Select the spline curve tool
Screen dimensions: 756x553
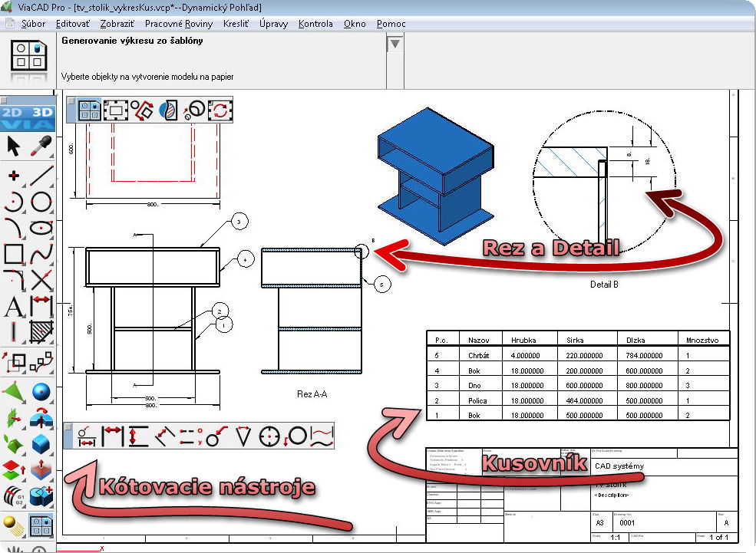pos(41,254)
